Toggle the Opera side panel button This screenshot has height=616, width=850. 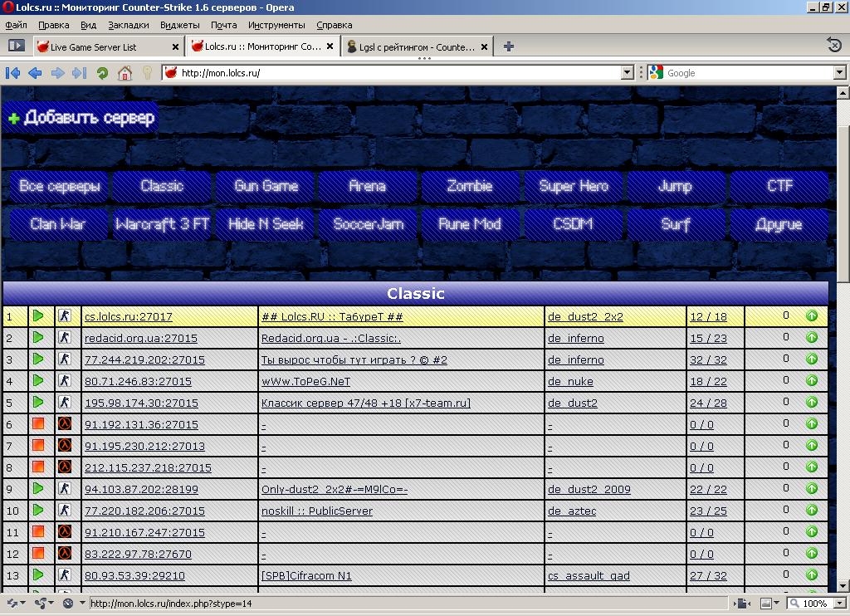coord(17,46)
